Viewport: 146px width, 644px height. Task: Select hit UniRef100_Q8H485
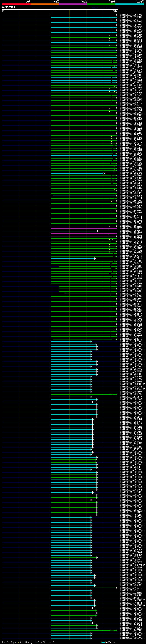131,103
